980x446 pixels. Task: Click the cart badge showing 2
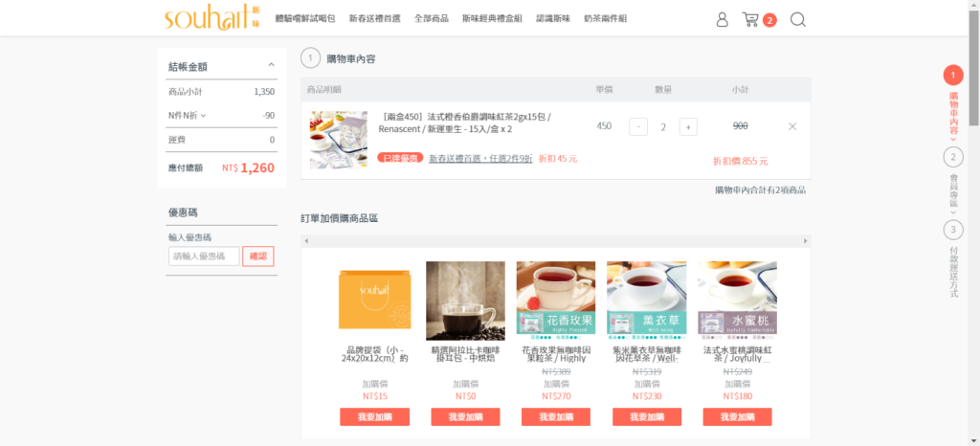(x=769, y=20)
